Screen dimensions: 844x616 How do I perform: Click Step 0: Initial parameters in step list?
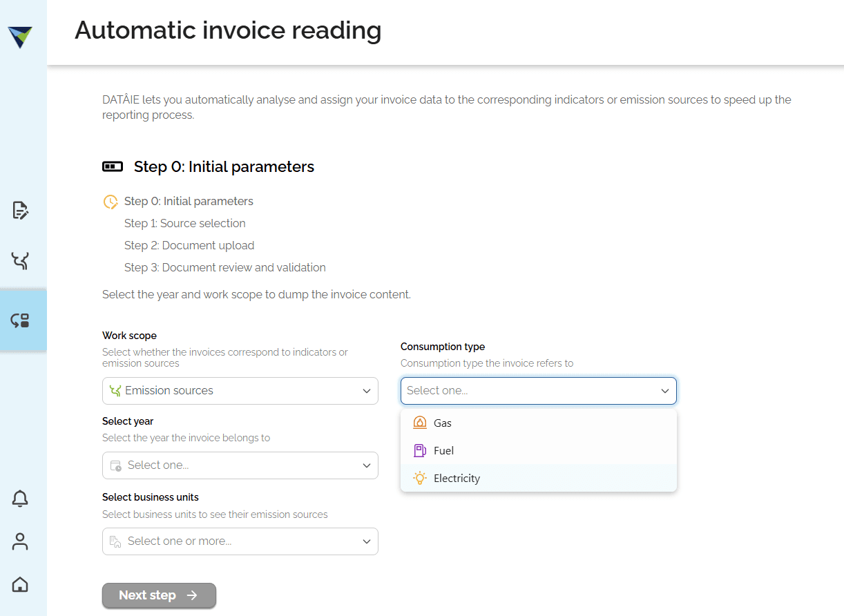coord(189,201)
